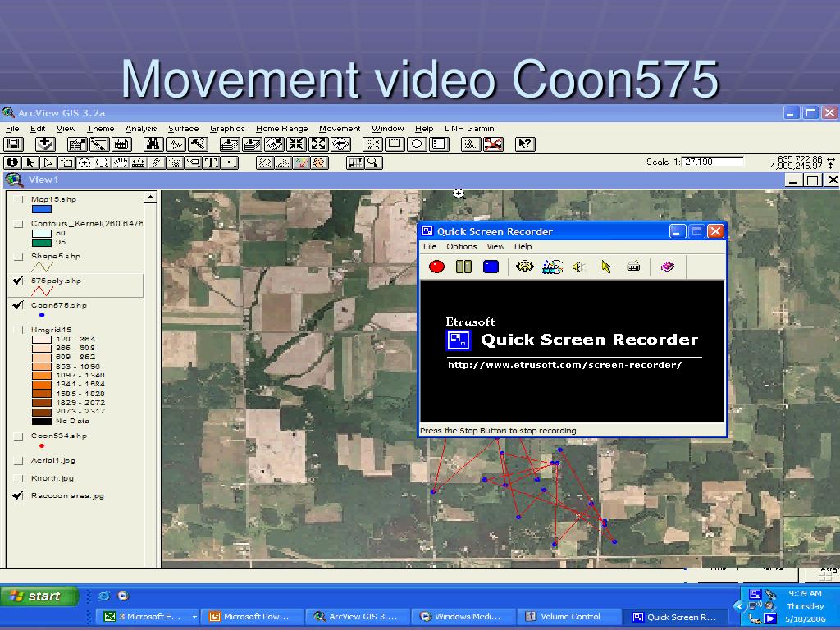This screenshot has height=630, width=840.
Task: Click the histogram toolbar icon
Action: point(470,144)
